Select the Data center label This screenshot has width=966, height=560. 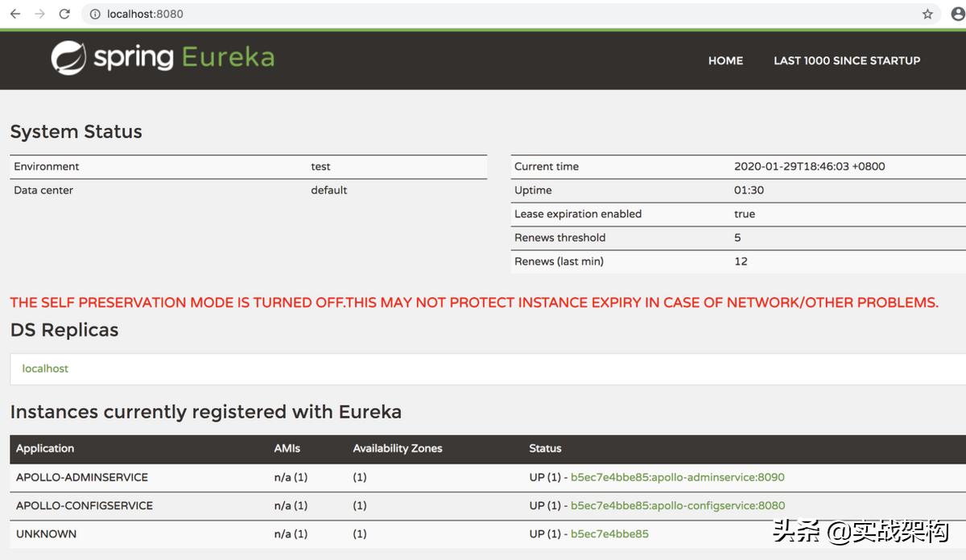(43, 190)
